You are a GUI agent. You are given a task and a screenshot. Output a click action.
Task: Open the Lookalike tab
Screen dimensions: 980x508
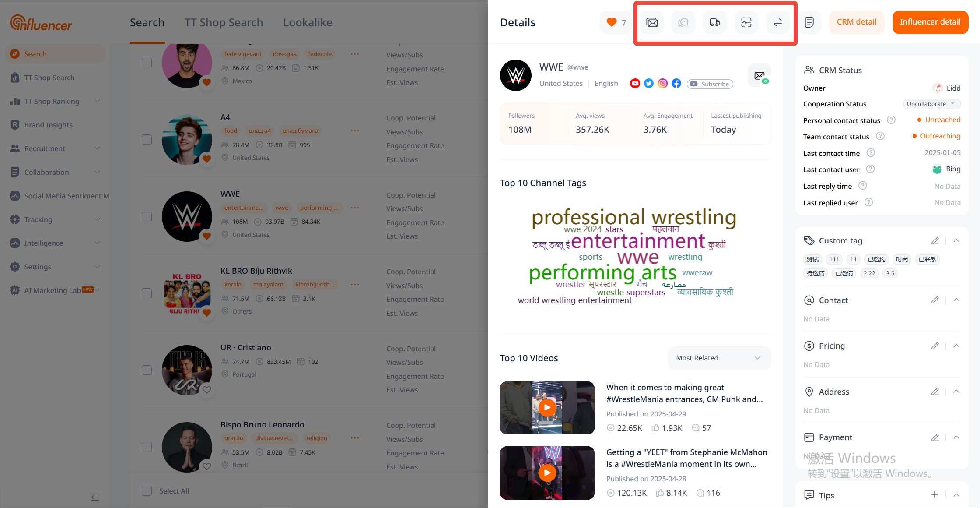coord(308,22)
